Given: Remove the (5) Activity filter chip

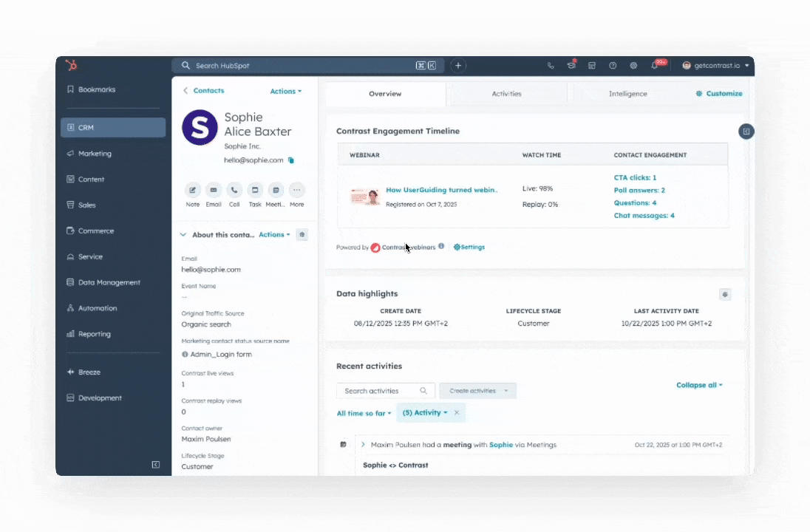Looking at the screenshot, I should 456,413.
